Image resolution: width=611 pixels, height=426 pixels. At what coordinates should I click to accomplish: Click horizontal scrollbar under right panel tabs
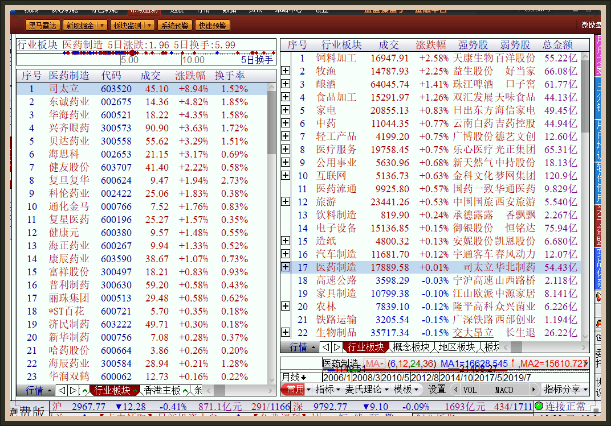544,347
